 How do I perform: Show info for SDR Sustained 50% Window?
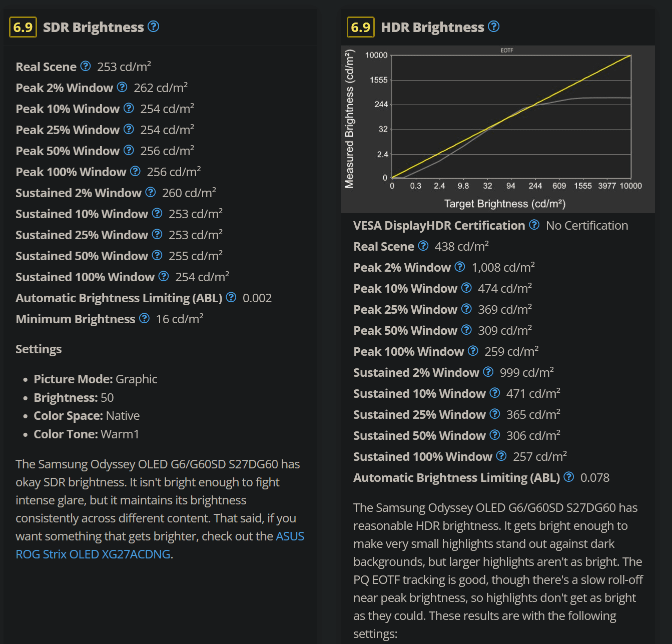click(157, 255)
